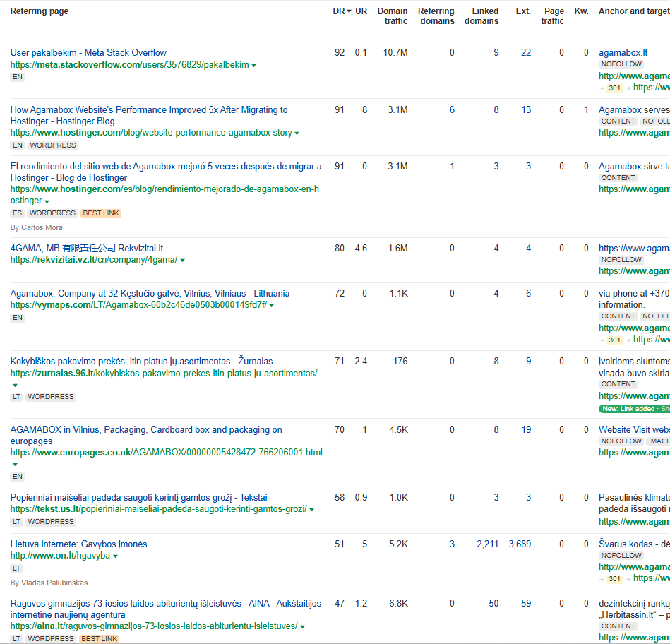The image size is (670, 644).
Task: Open the 4GAMA, MB Rekvizitai.lt page title
Action: 87,249
